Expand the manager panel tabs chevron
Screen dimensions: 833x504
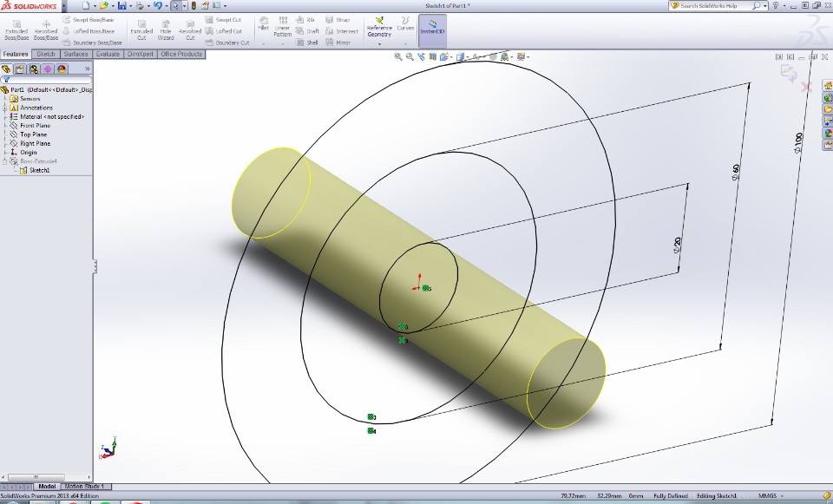point(87,69)
